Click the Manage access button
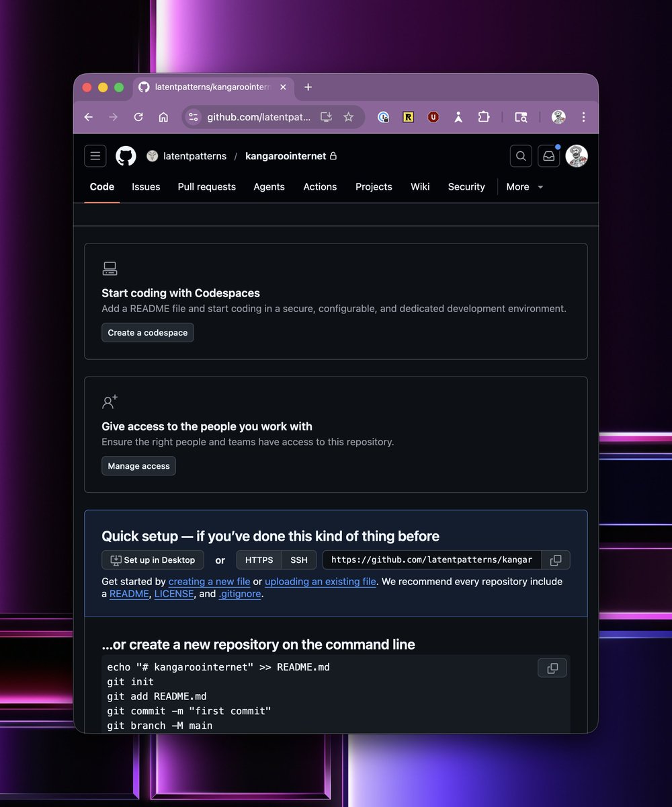 [138, 466]
